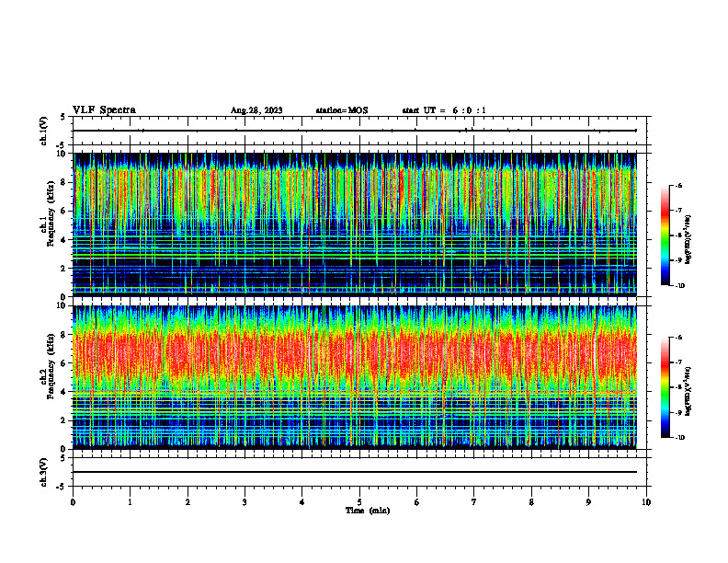Click the "-6" label on ch.2 colorbar
Viewport: 728px width, 563px height.
pos(678,338)
